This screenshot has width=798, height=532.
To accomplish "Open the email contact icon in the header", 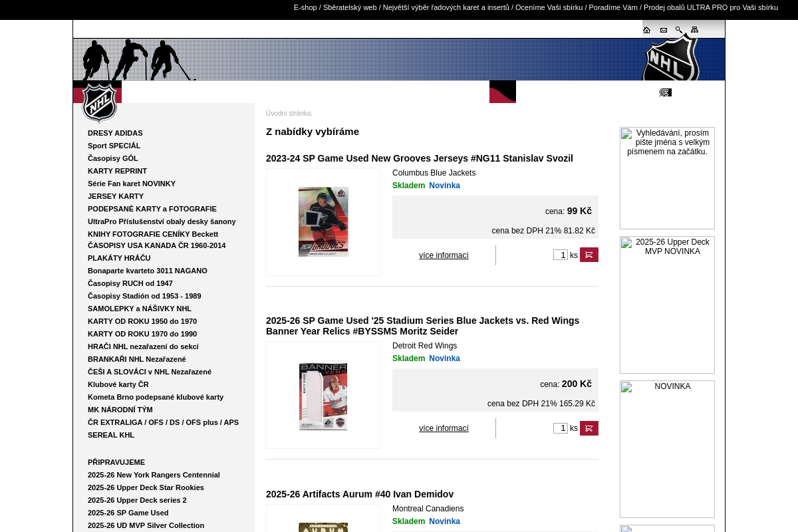I will coord(663,29).
